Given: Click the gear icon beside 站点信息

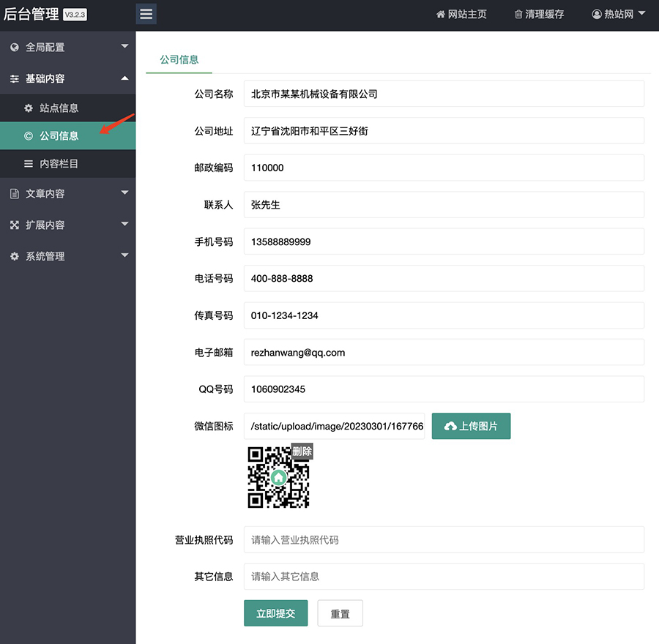Looking at the screenshot, I should [28, 108].
